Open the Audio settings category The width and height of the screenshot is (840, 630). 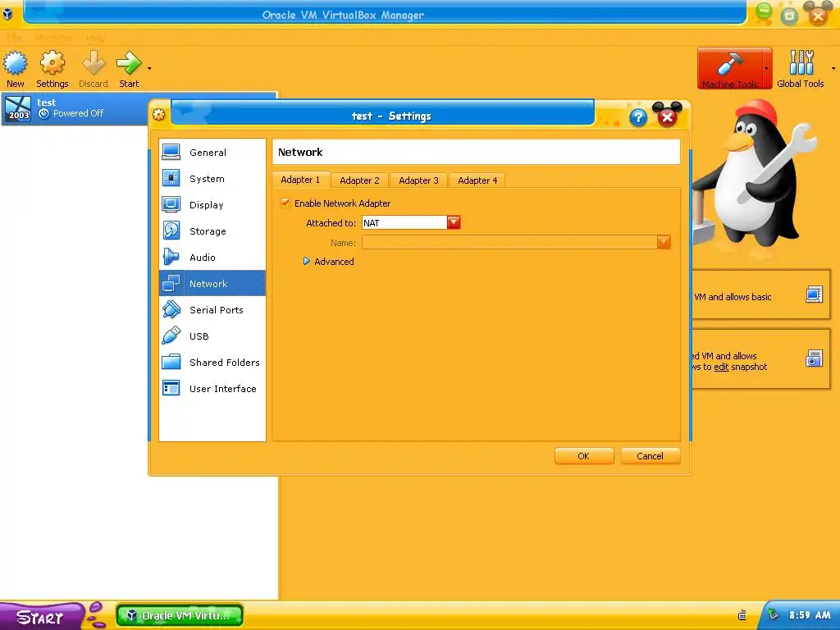point(212,257)
